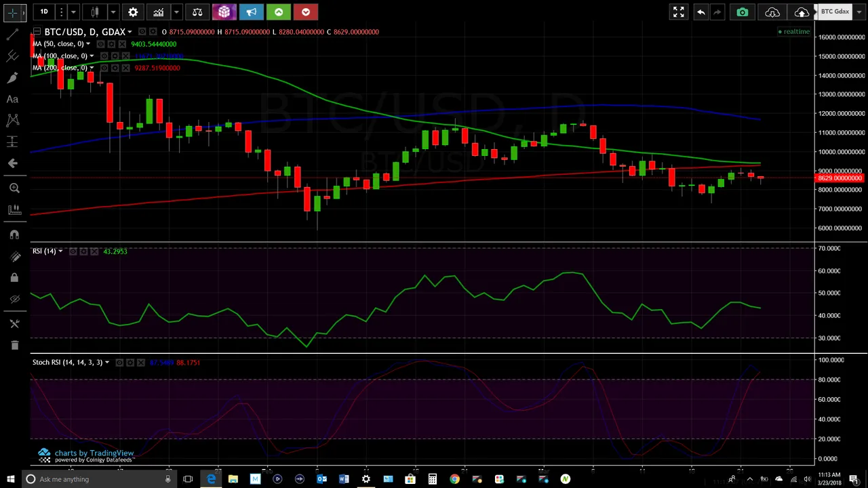Select the Aa text annotation tool
Image resolution: width=868 pixels, height=488 pixels.
(x=12, y=100)
